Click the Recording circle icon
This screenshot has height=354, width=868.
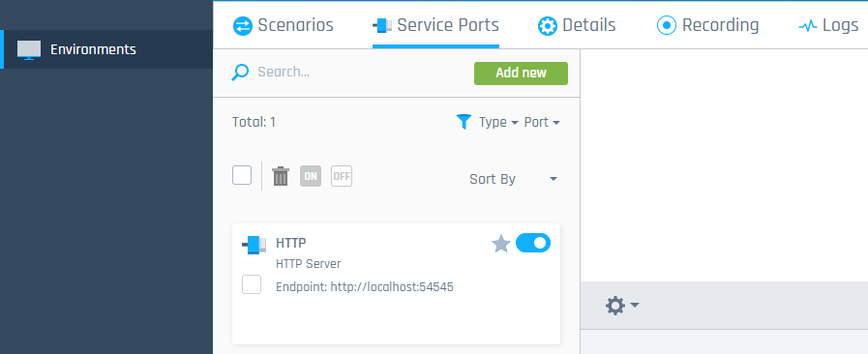667,25
